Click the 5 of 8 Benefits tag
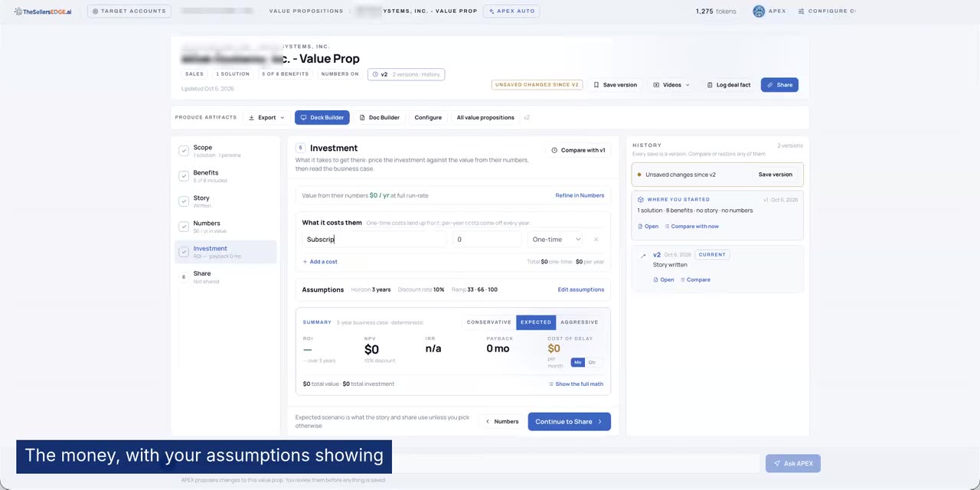 click(286, 74)
